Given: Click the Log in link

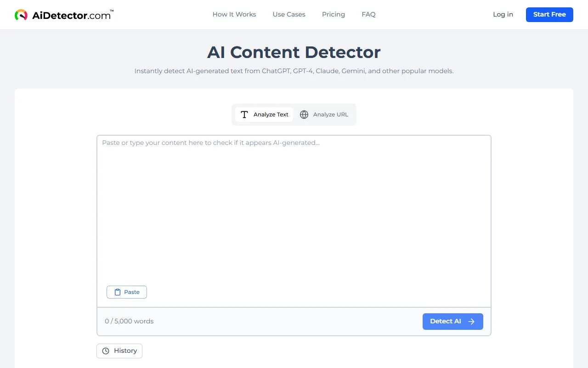Looking at the screenshot, I should point(503,14).
